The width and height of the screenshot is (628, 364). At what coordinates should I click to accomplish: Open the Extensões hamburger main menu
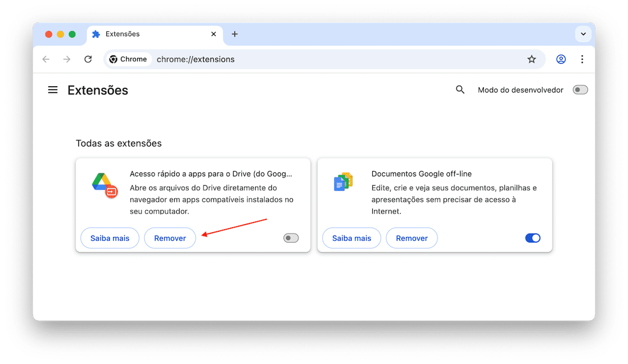pos(53,90)
